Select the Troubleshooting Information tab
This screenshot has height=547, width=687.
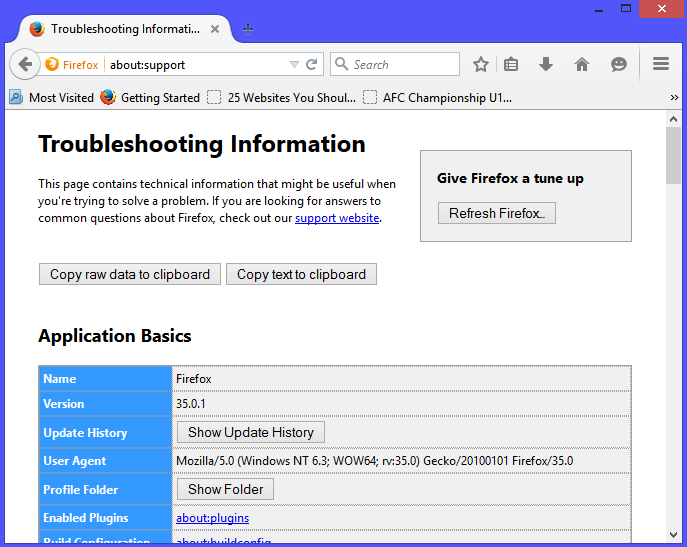tap(120, 29)
